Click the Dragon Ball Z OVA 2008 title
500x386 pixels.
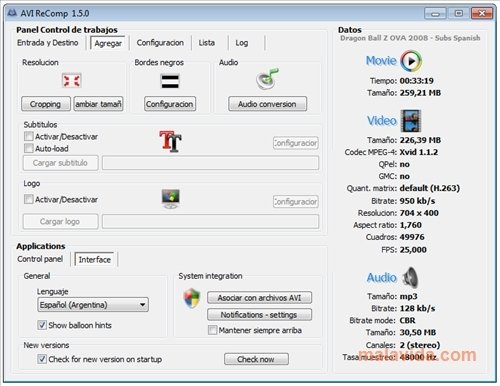point(410,38)
